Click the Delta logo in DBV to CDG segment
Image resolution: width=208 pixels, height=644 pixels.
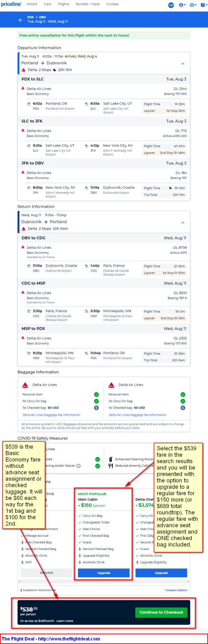[23, 247]
